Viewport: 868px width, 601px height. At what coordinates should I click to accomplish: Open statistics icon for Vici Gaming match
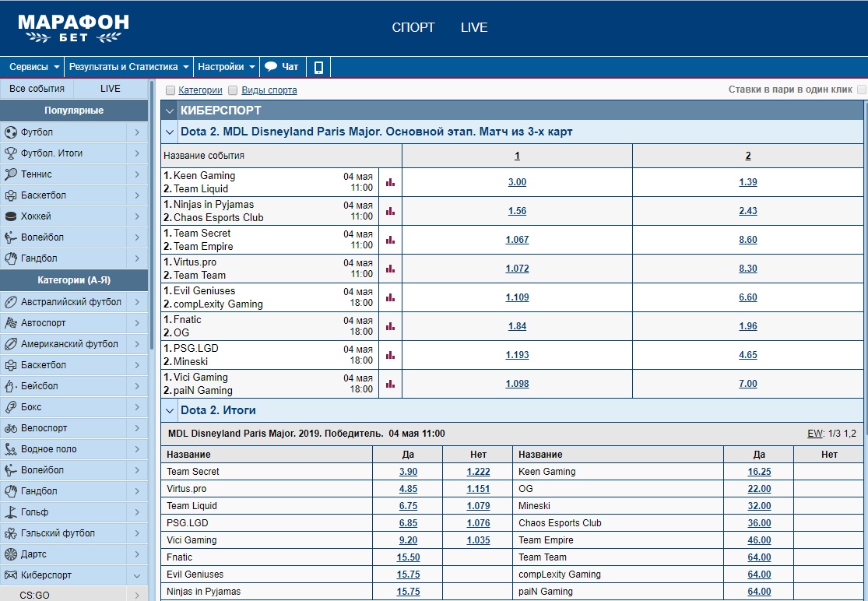[x=390, y=384]
